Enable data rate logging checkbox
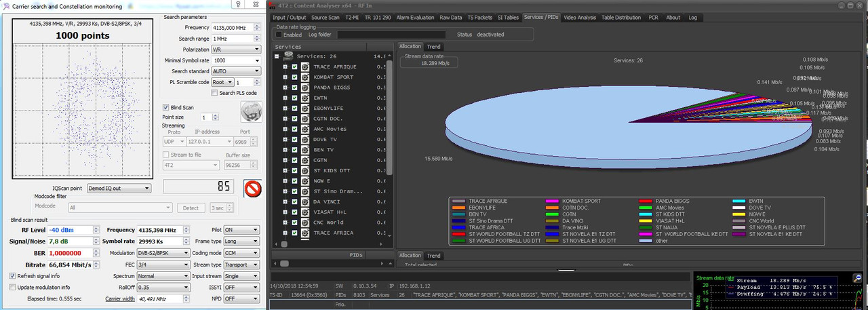 tap(278, 35)
